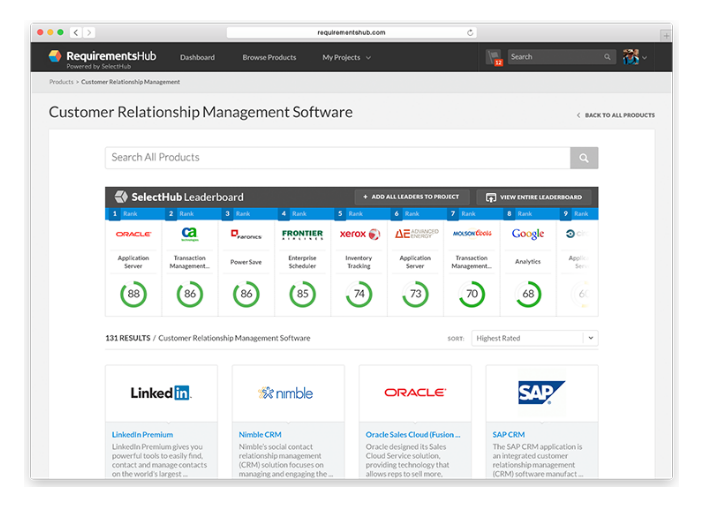Click the score 68 circle for Google
The image size is (717, 510).
pyautogui.click(x=528, y=294)
